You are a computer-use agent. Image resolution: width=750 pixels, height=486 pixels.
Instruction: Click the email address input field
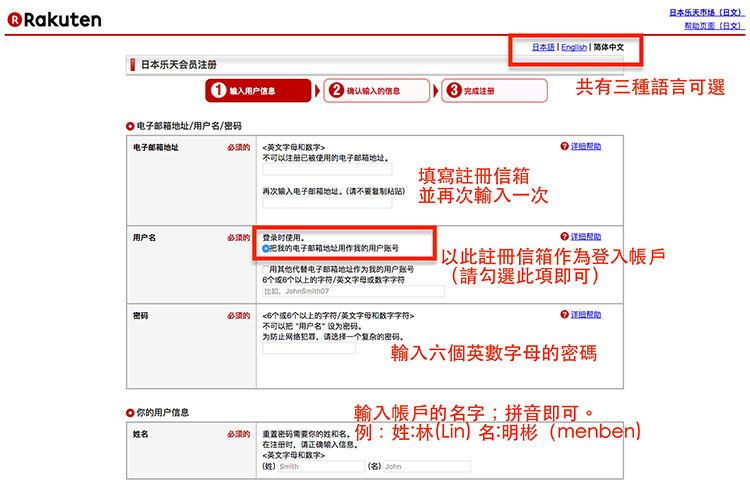click(x=327, y=169)
